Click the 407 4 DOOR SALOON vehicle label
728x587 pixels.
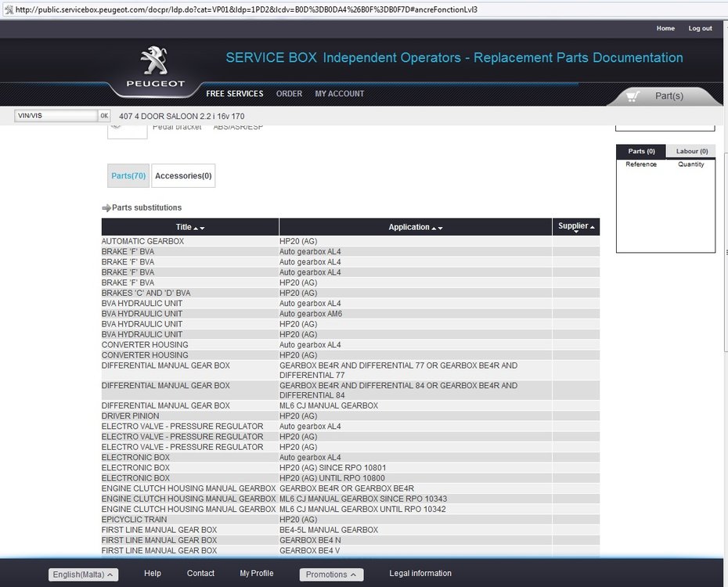click(x=182, y=116)
